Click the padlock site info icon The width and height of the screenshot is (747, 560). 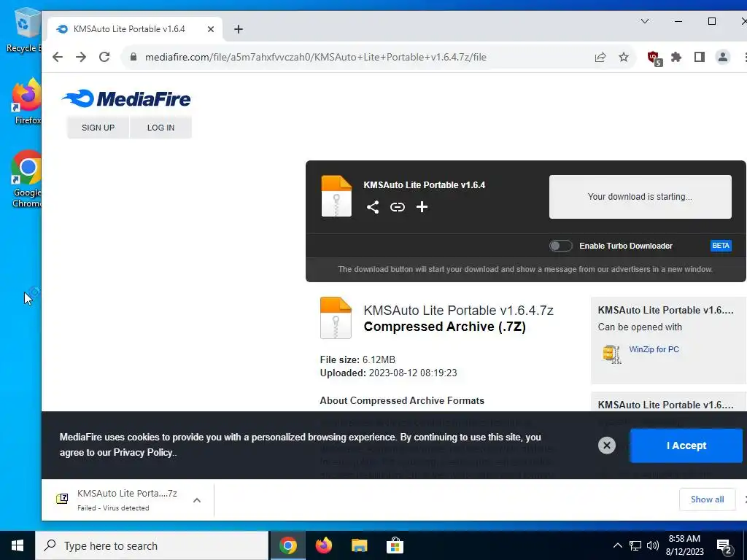(133, 57)
